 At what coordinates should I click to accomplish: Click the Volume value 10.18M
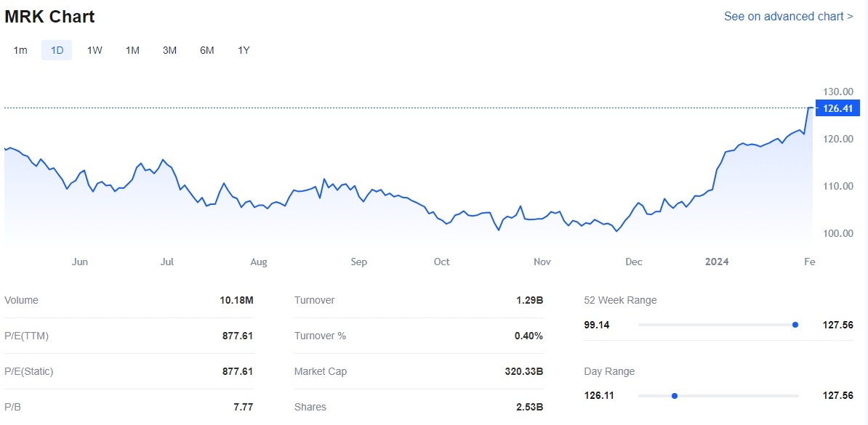(236, 300)
